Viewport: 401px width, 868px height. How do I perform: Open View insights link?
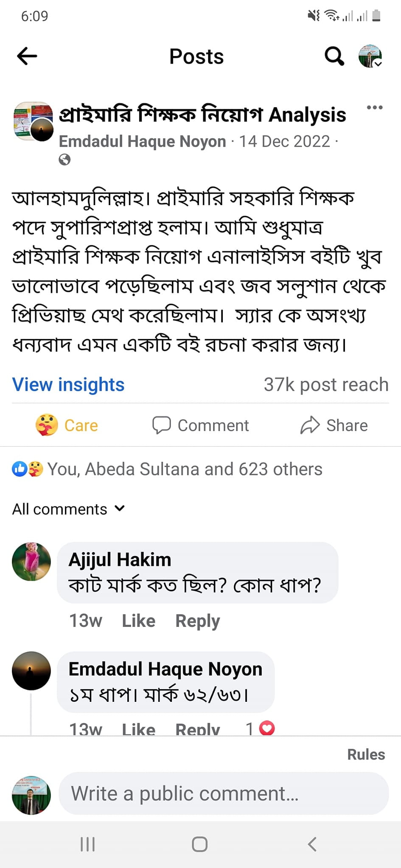point(68,384)
